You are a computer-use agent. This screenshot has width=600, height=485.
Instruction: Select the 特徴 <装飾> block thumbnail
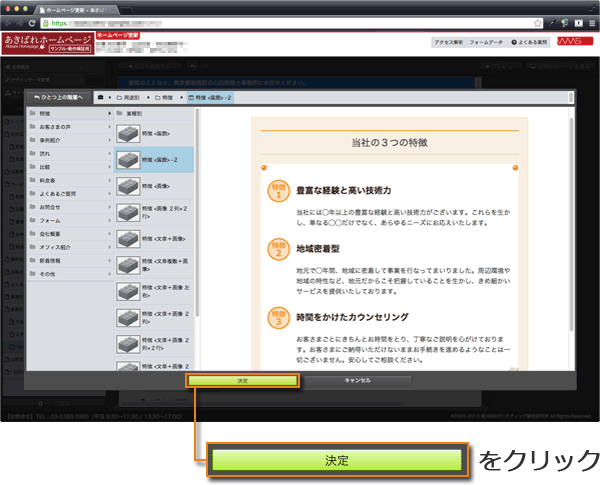point(128,133)
